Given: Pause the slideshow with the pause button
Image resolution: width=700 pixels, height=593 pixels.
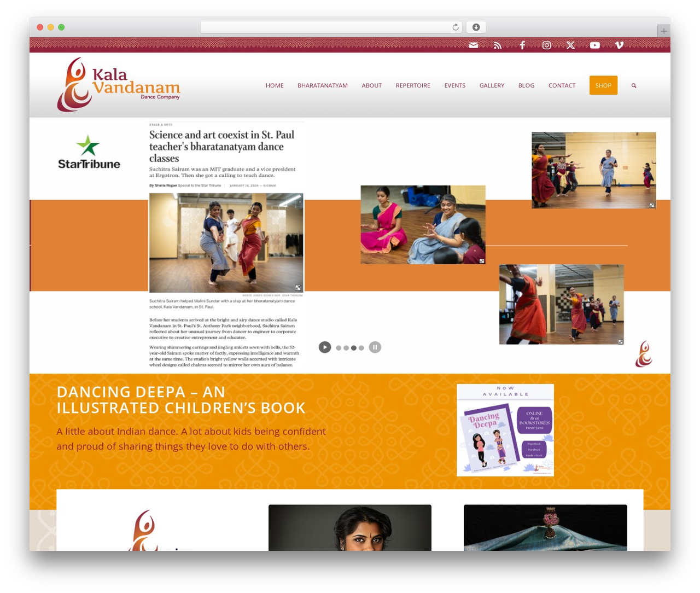Looking at the screenshot, I should click(x=375, y=347).
